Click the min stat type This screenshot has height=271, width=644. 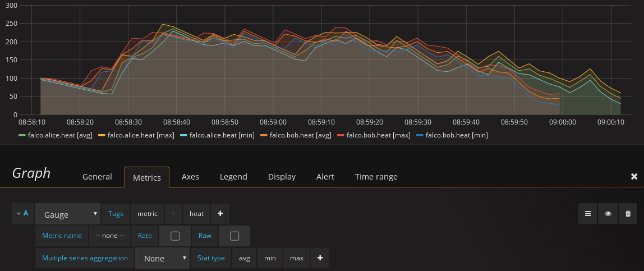pyautogui.click(x=270, y=258)
